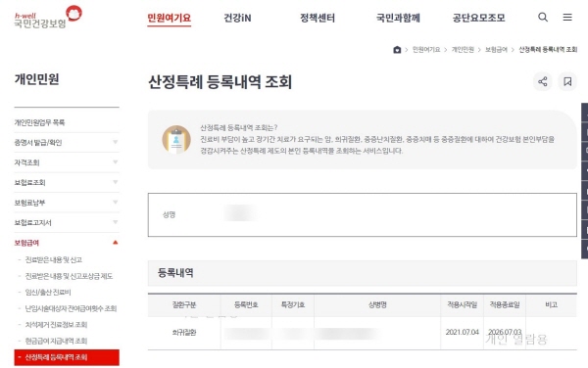Expand 자격조회 sidebar arrow
Screen dimensions: 588x368
click(115, 162)
